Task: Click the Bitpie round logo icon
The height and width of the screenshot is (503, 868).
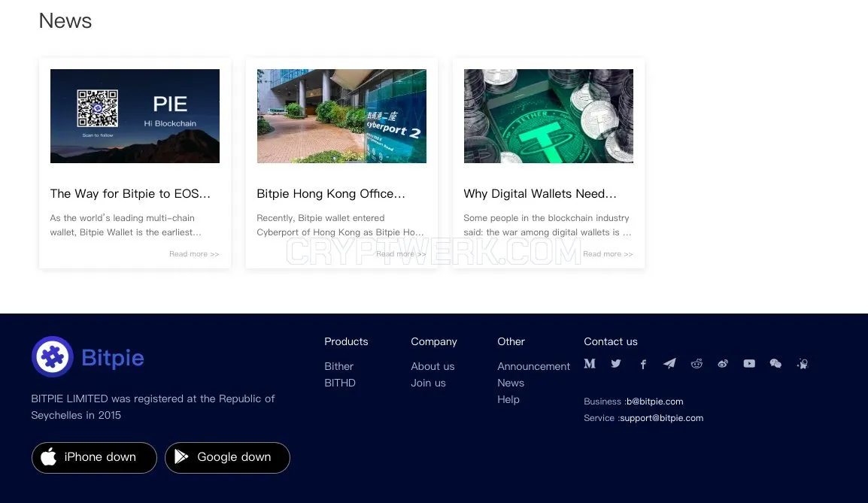Action: coord(53,357)
